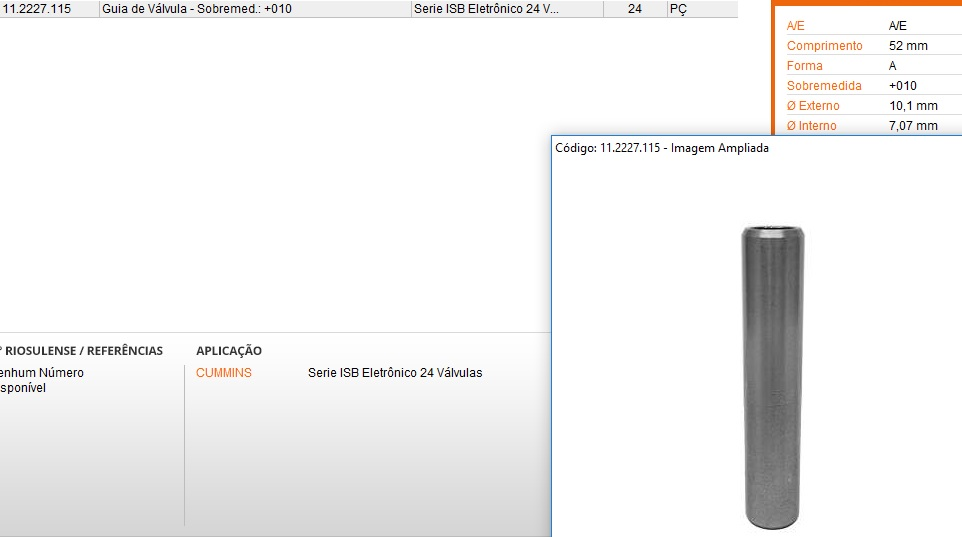Click the Imagem Ampliada popup title
This screenshot has height=537, width=962.
(x=661, y=148)
